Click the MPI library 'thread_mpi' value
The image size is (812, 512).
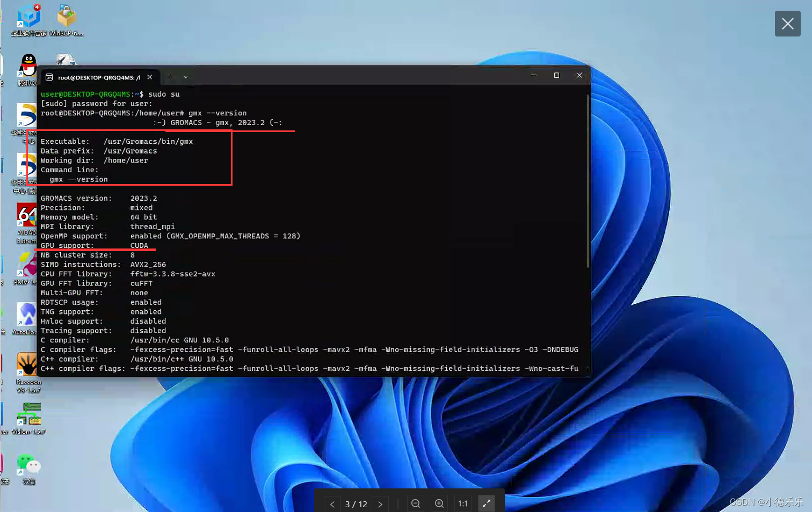(x=153, y=226)
